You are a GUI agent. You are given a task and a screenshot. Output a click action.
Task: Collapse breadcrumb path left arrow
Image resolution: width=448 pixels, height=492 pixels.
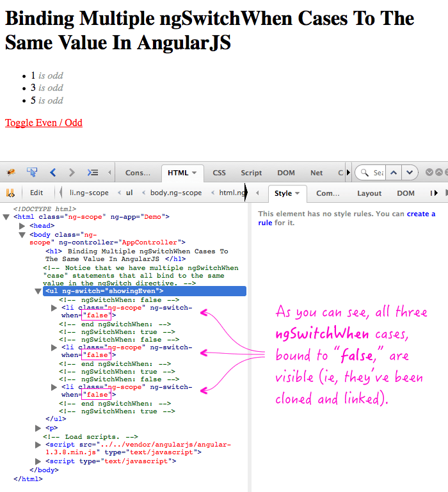[x=61, y=193]
